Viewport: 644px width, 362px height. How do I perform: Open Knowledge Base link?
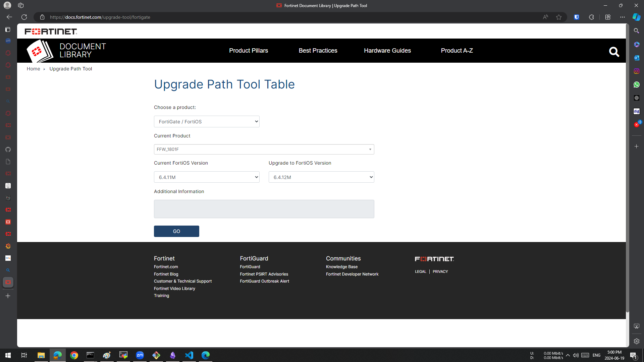pyautogui.click(x=342, y=267)
